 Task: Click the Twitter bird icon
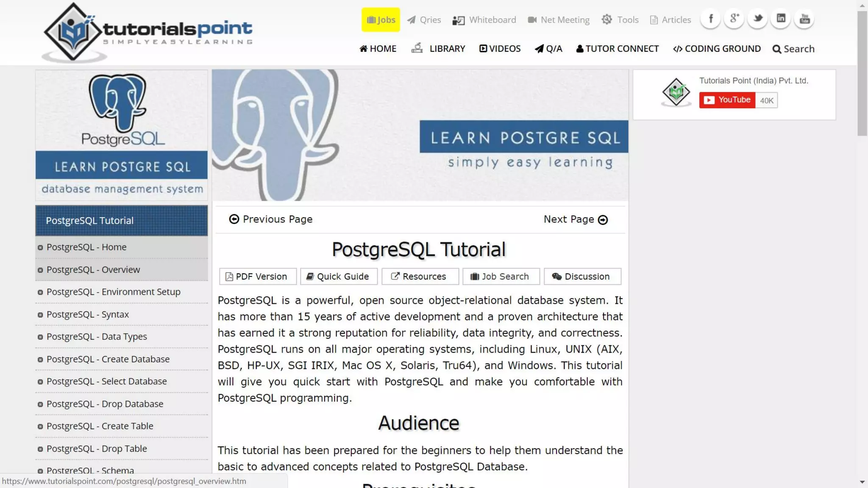point(758,19)
